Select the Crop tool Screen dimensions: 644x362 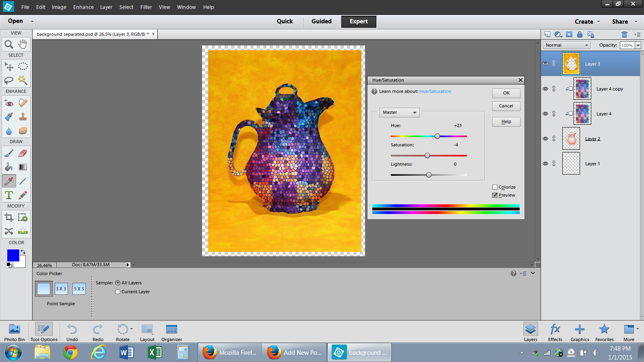tap(9, 218)
